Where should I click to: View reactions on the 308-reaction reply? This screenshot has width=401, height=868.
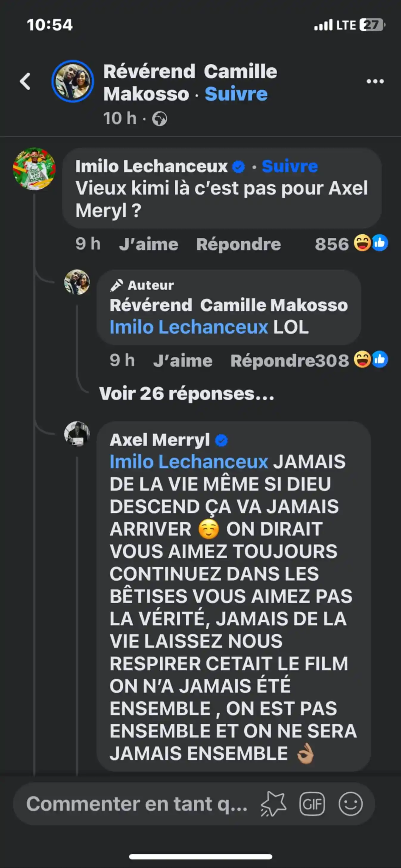coord(370,360)
